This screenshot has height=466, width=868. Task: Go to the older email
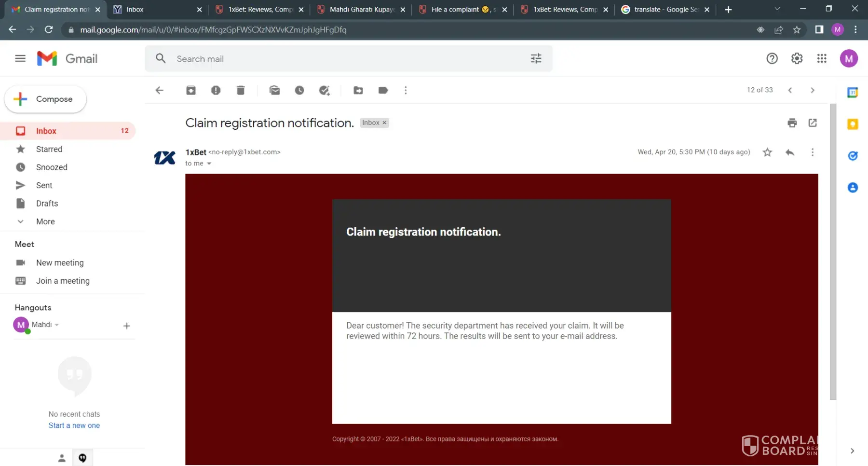pyautogui.click(x=813, y=90)
